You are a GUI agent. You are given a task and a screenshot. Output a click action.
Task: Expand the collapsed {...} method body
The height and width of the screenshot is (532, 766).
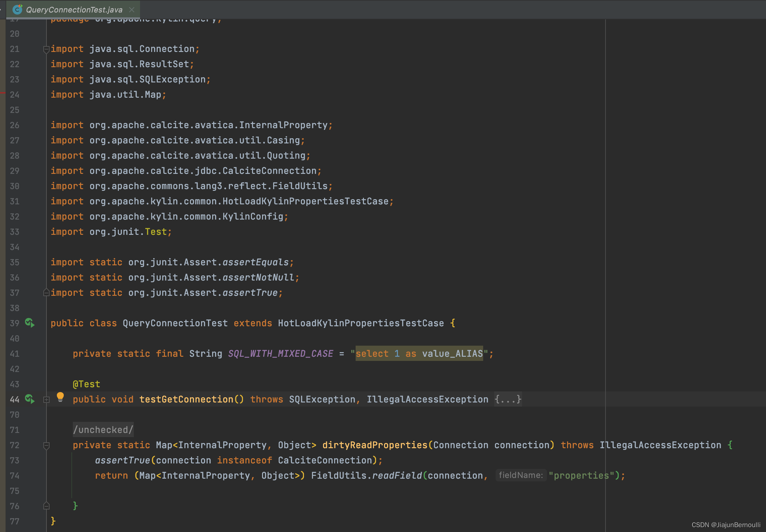[x=508, y=399]
